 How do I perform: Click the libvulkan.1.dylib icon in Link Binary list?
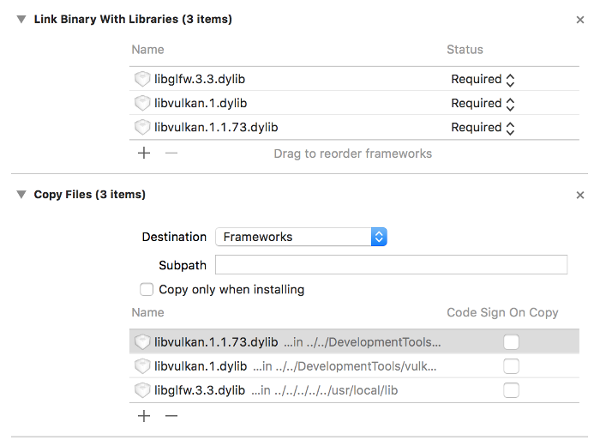142,103
